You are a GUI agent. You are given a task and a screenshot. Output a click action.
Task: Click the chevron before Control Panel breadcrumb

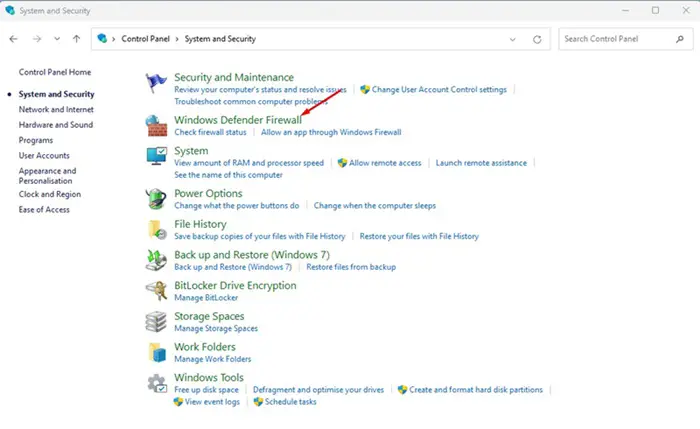click(x=113, y=39)
